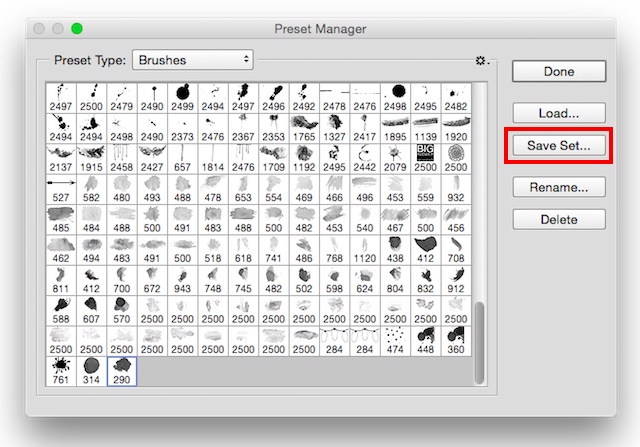Select the round 314 brush preset
Viewport: 640px width, 447px height.
coord(92,371)
